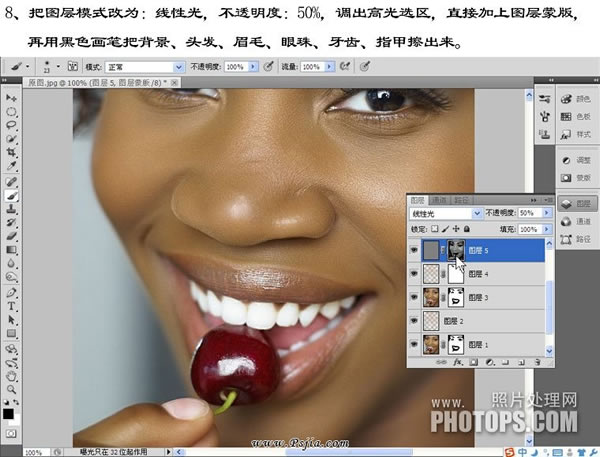Hide layer 图层 1 eye icon

pos(414,344)
